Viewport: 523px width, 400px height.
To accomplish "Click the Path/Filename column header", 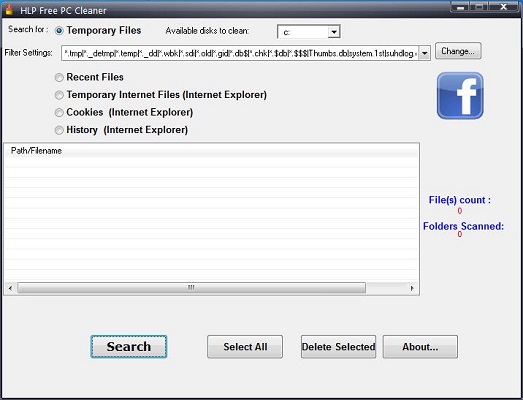I will click(36, 151).
